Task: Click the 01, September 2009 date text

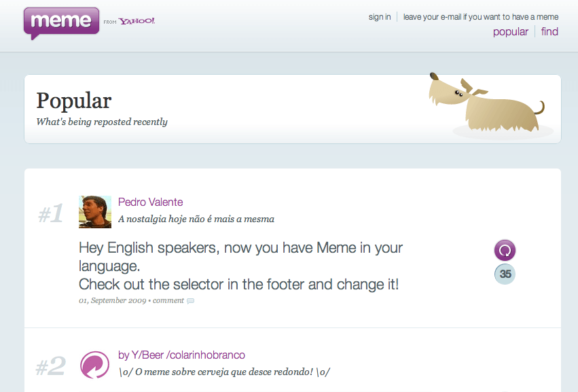Action: pyautogui.click(x=113, y=300)
